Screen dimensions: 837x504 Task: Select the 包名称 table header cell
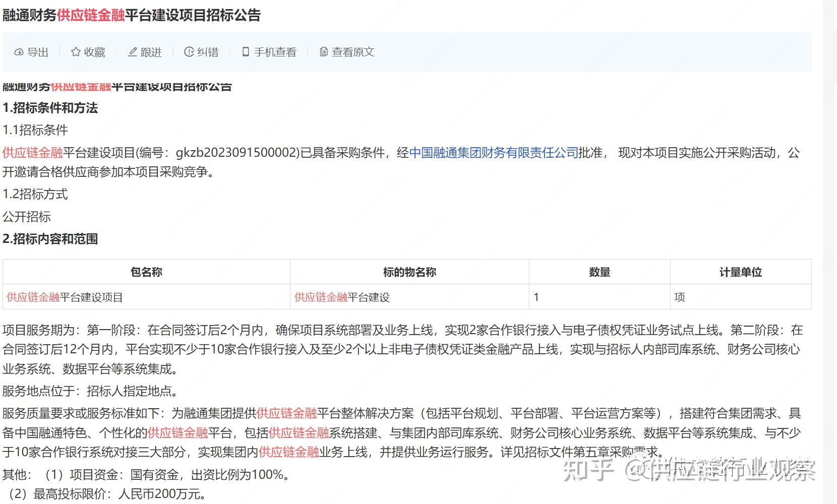[x=146, y=272]
